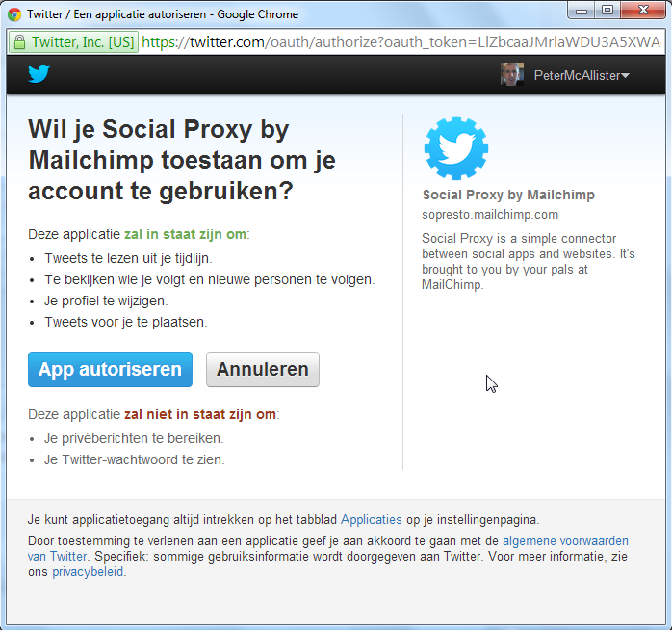672x630 pixels.
Task: Click 'Je Twitter-wachtwoord te zien.' item
Action: (x=135, y=459)
